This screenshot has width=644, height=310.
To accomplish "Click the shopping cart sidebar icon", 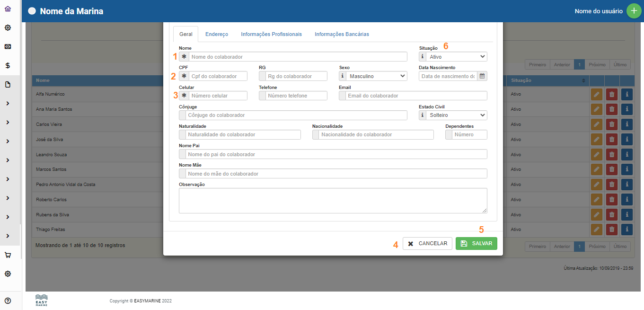I will coord(8,255).
